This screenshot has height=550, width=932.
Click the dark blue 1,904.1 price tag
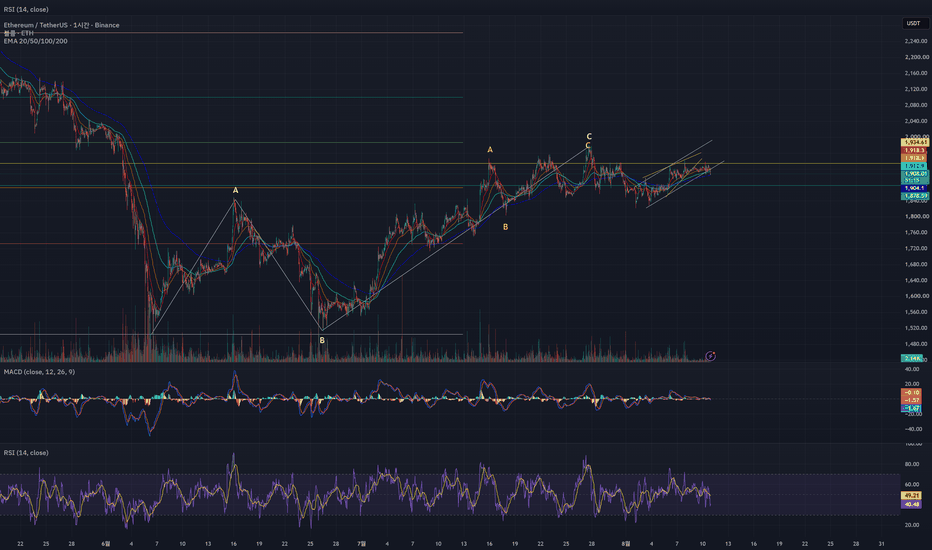click(x=915, y=188)
